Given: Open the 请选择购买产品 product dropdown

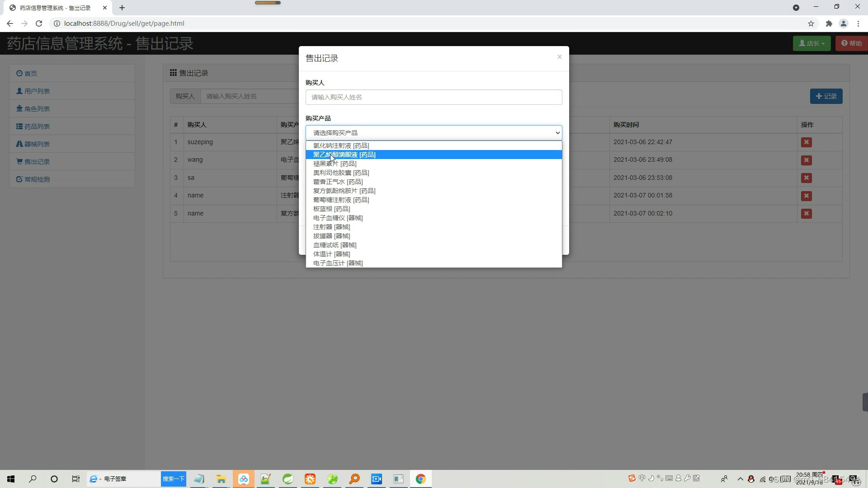Looking at the screenshot, I should click(x=434, y=132).
